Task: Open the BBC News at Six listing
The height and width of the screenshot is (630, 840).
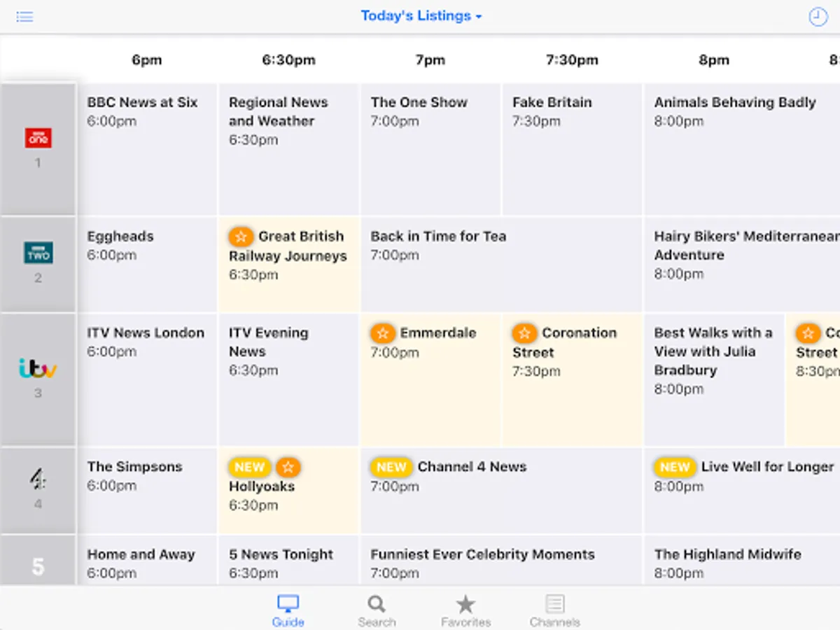Action: [148, 148]
